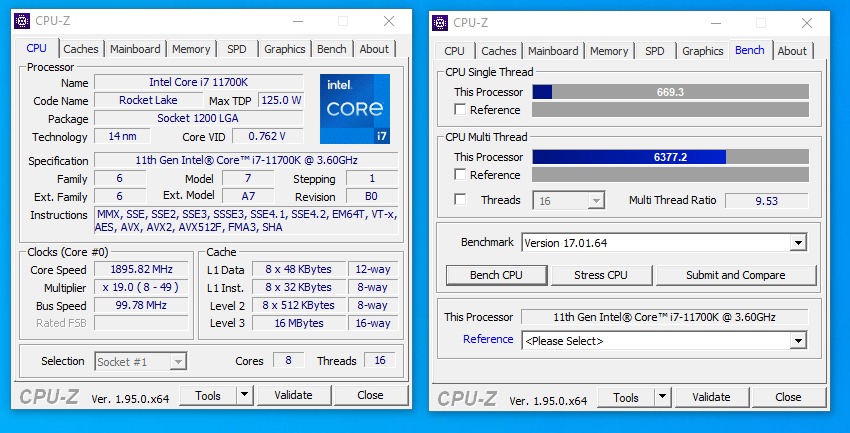Click the Revision value B0
The width and height of the screenshot is (850, 433).
point(372,196)
